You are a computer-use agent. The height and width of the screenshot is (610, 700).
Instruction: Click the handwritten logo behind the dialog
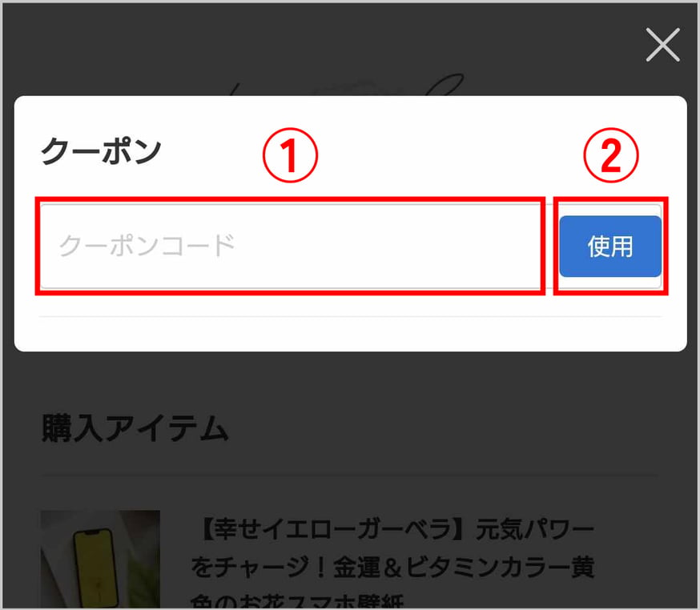(348, 86)
